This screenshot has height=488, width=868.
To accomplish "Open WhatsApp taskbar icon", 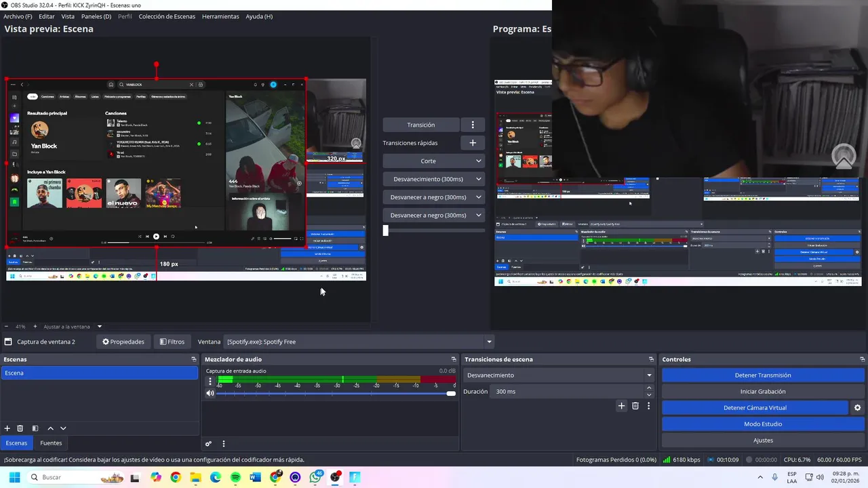I will [315, 477].
